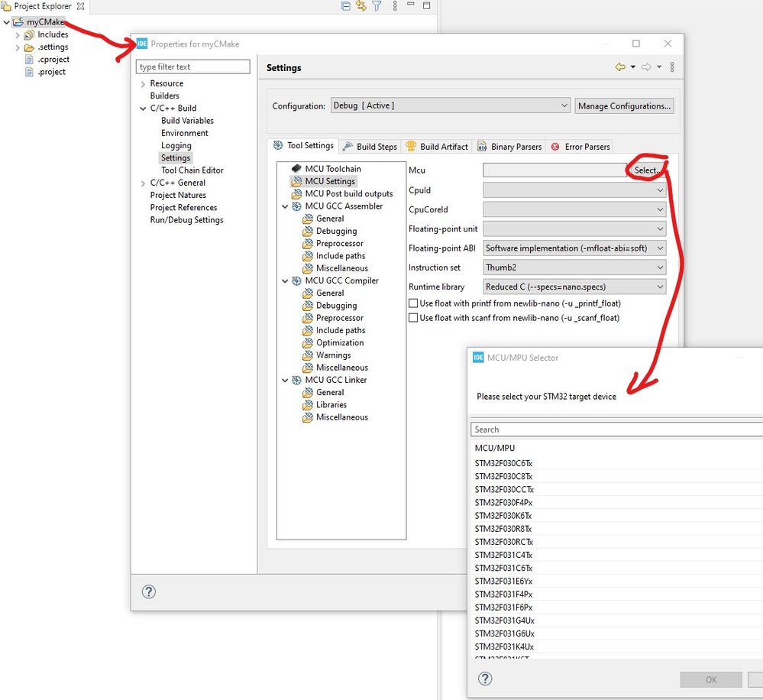
Task: Open Compiler Warnings settings icon
Action: [308, 355]
